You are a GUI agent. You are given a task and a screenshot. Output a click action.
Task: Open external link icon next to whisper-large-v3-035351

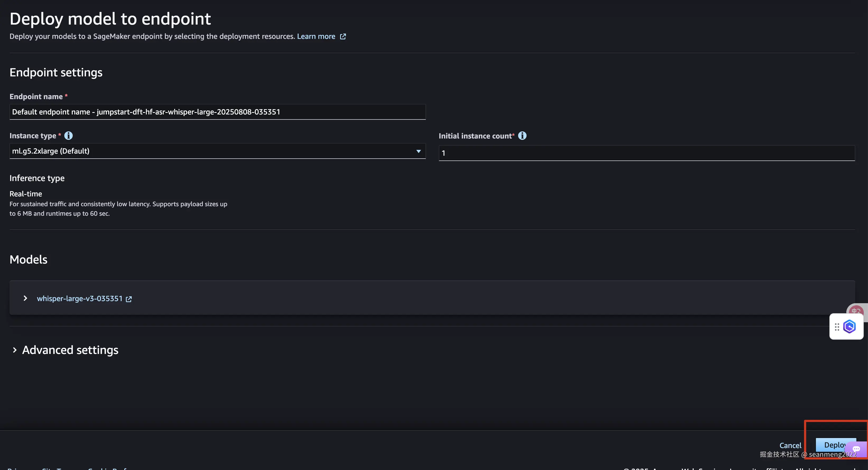click(129, 299)
